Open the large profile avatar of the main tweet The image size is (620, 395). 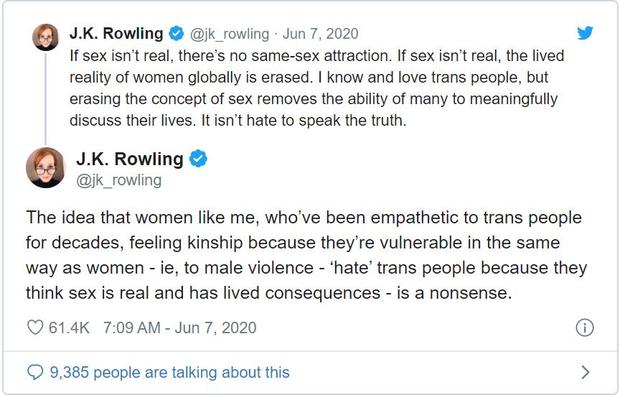point(45,168)
